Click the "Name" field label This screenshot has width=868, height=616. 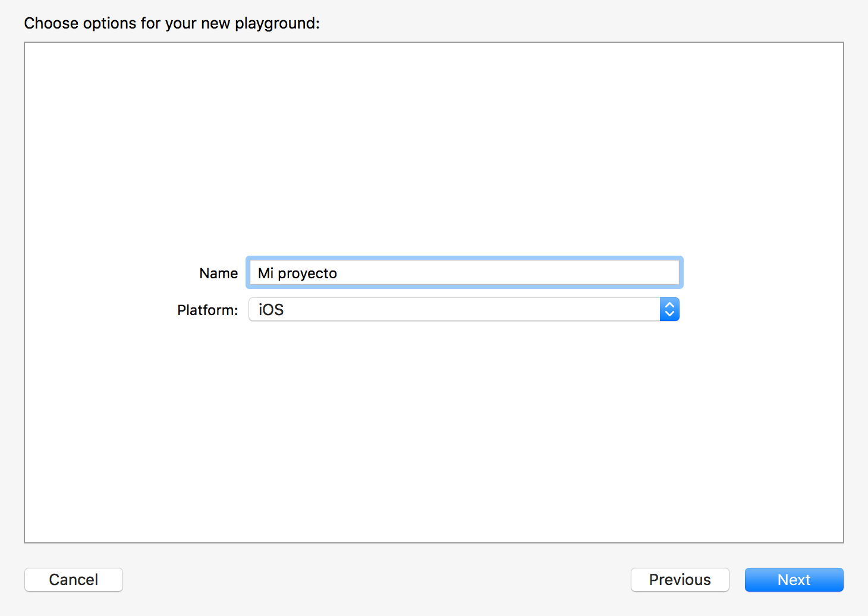(218, 274)
